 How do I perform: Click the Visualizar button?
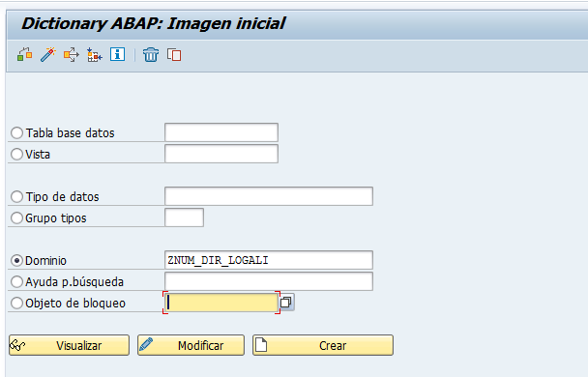point(69,345)
